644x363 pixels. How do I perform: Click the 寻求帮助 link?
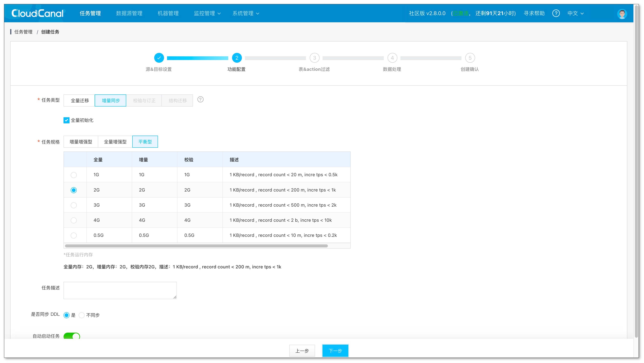534,13
